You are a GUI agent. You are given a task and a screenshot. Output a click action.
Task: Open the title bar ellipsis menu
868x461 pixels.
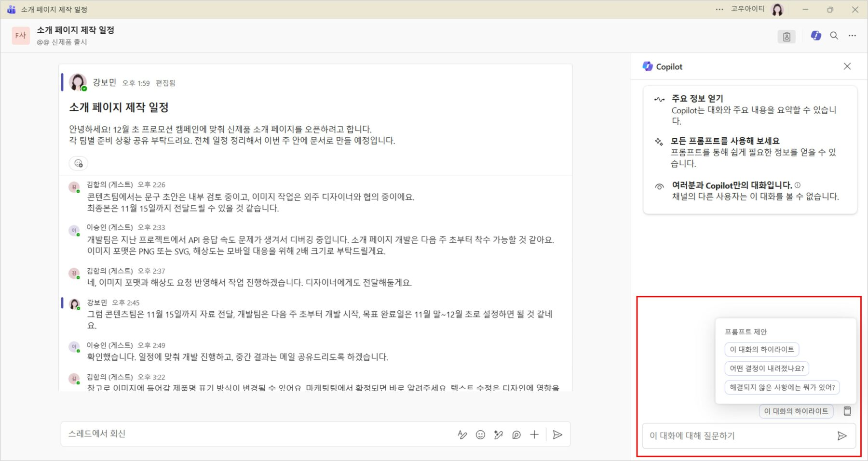tap(719, 9)
